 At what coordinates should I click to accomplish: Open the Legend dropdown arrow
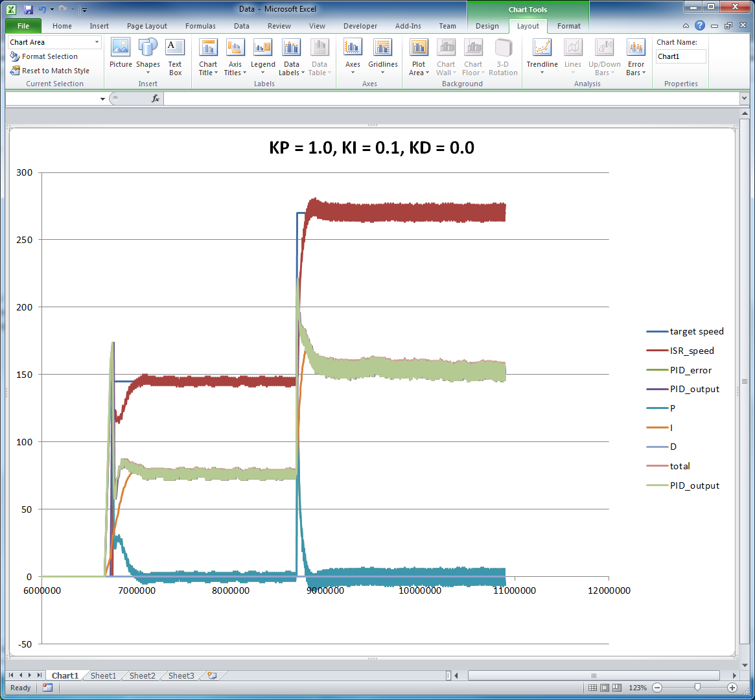click(x=263, y=73)
